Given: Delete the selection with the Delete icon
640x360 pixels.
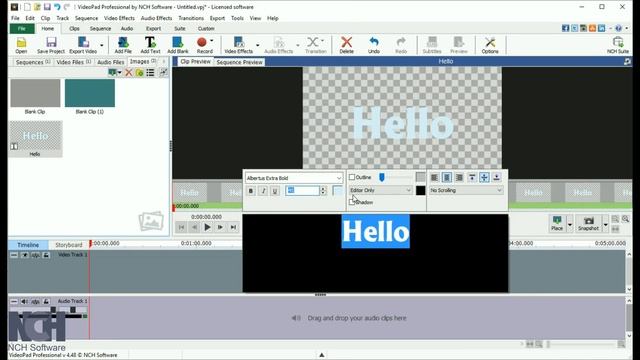Looking at the screenshot, I should (x=347, y=45).
